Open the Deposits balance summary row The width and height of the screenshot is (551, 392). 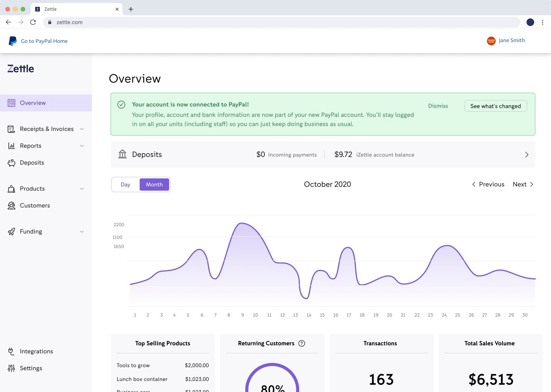(x=323, y=155)
